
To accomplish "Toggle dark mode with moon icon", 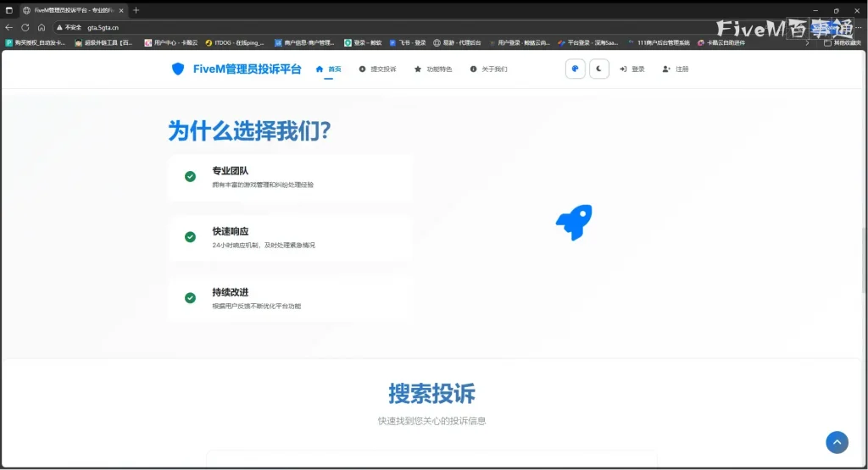I will pos(599,69).
